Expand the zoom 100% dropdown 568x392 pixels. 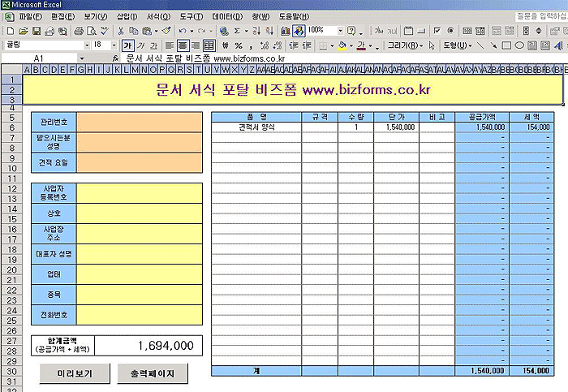[339, 31]
